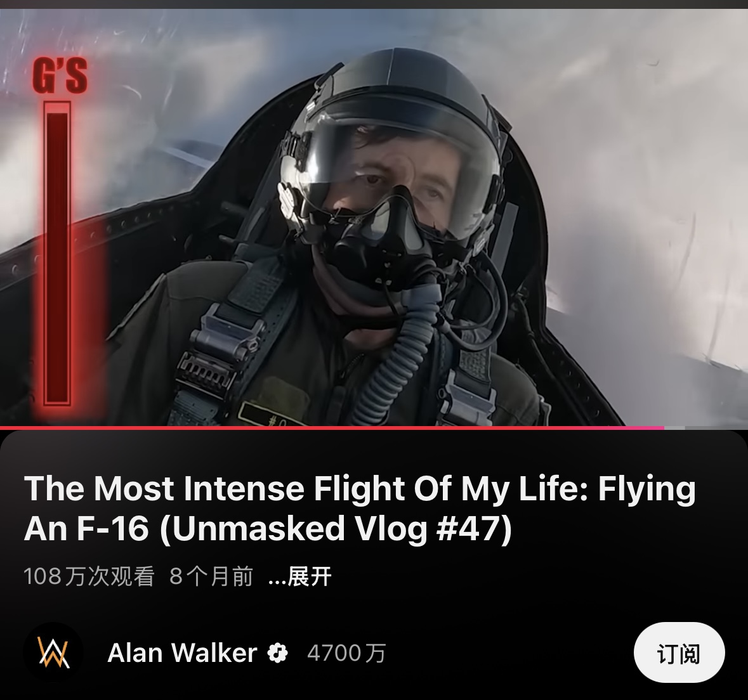
Task: Tap the 108万次观看 view count
Action: [x=89, y=576]
